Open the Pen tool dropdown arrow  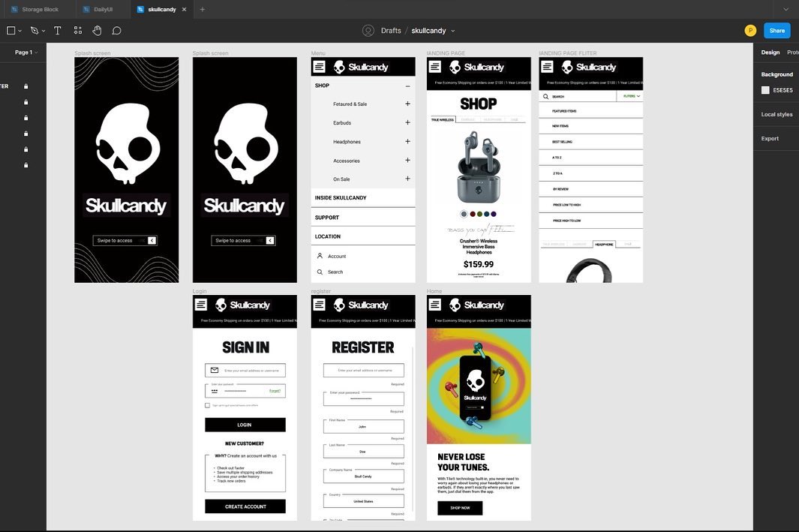[x=44, y=31]
